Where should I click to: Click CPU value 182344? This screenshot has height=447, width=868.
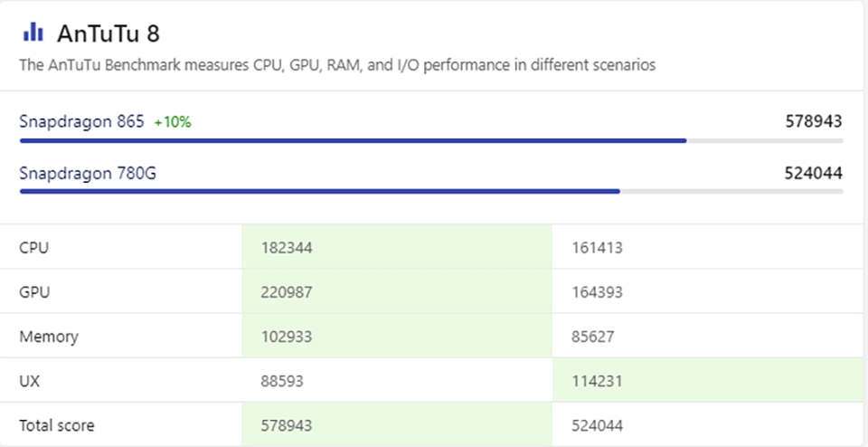pos(287,248)
